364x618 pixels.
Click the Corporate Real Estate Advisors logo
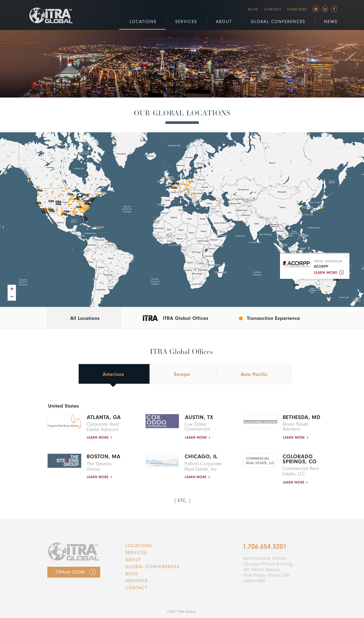pos(64,422)
